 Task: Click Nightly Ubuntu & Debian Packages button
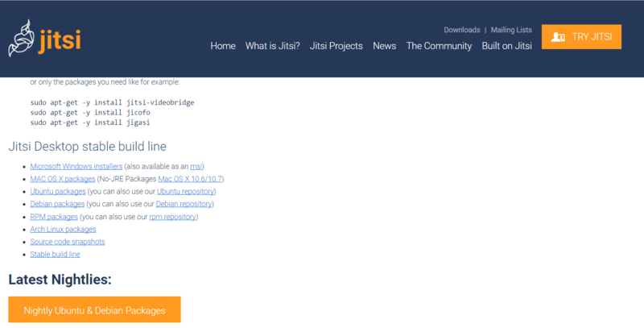point(94,309)
